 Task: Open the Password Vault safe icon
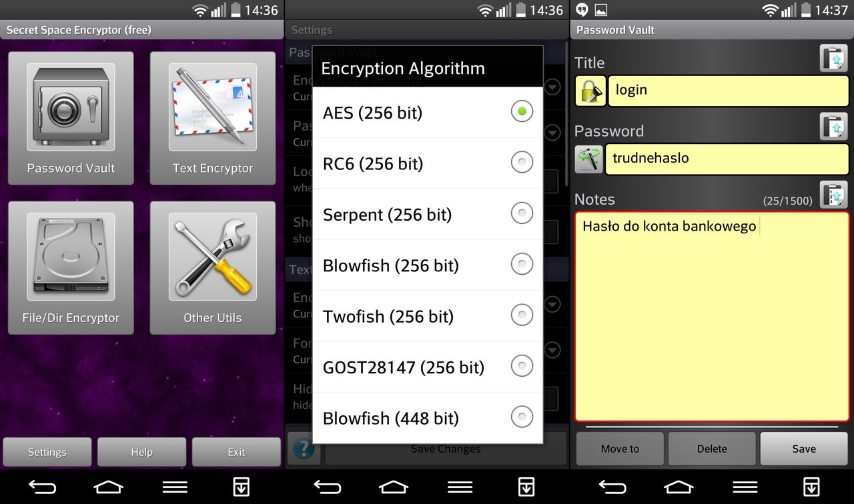(71, 107)
